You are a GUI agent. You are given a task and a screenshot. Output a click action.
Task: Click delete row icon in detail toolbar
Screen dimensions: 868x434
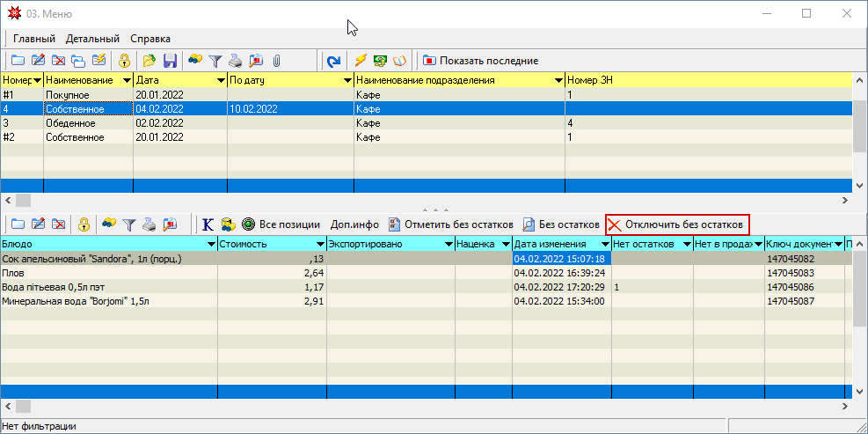(x=58, y=224)
